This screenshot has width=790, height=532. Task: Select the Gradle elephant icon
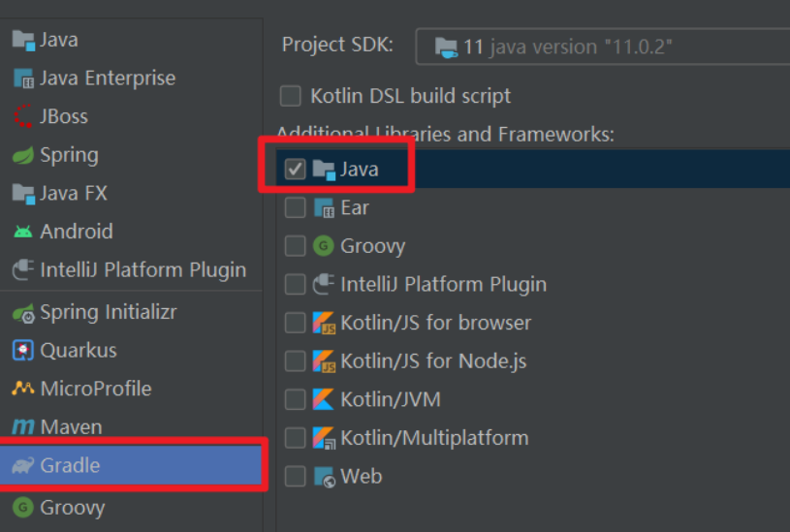pyautogui.click(x=23, y=465)
